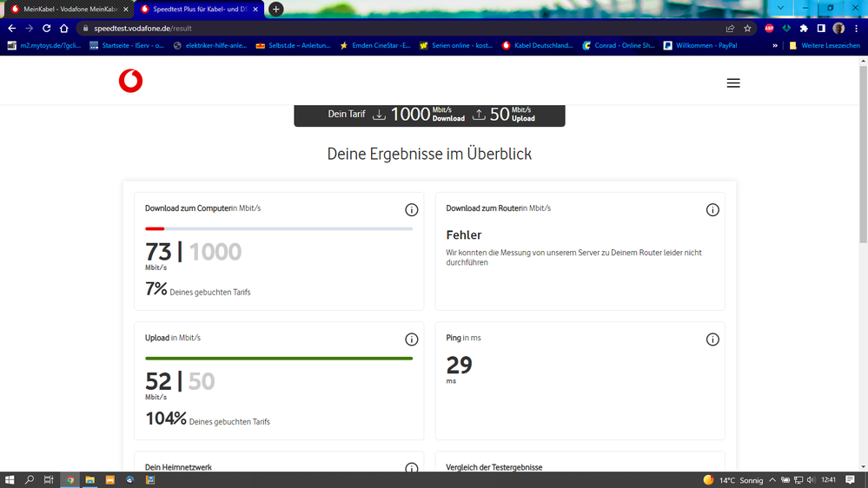
Task: Click the address bar URL
Action: pos(142,28)
